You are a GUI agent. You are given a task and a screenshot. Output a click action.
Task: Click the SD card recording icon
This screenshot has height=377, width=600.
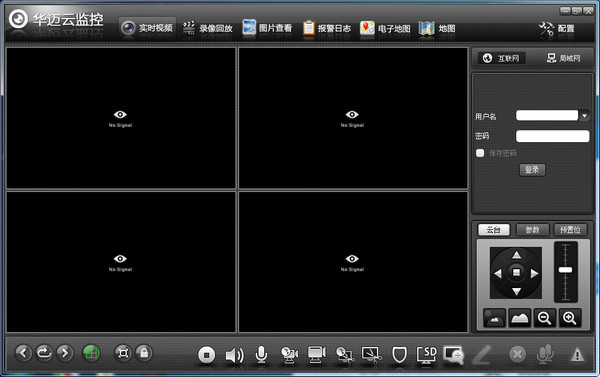(x=427, y=355)
